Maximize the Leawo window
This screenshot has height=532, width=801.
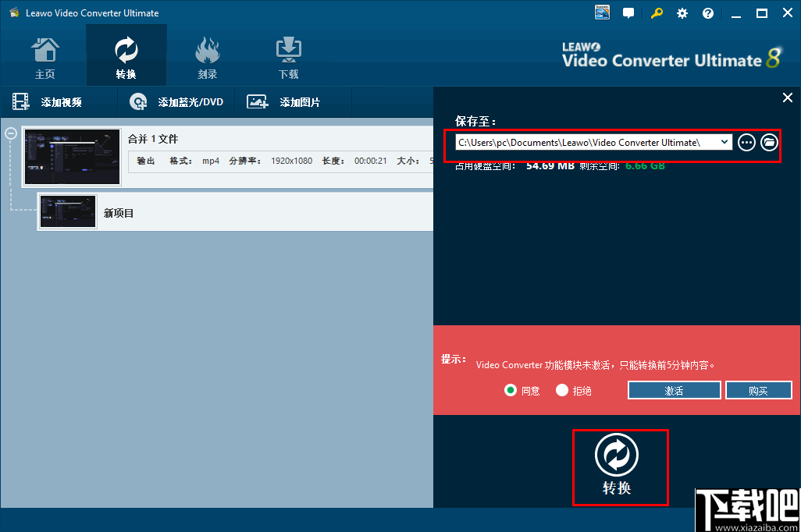[762, 13]
